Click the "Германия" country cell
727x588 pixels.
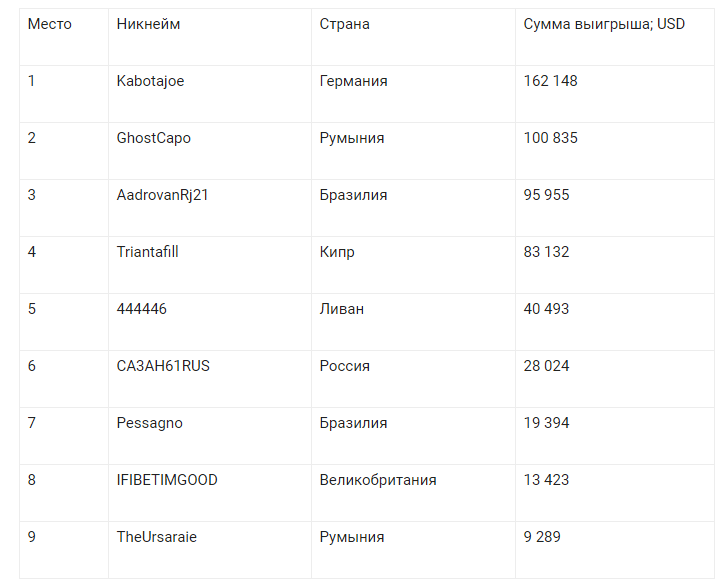pyautogui.click(x=353, y=81)
